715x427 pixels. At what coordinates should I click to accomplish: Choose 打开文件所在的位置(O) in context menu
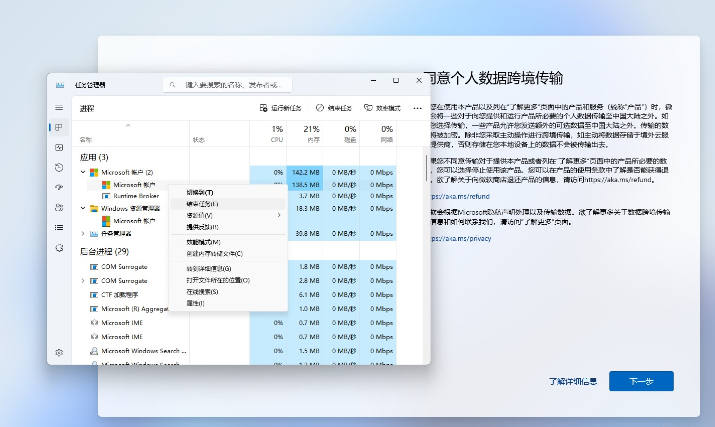point(228,280)
